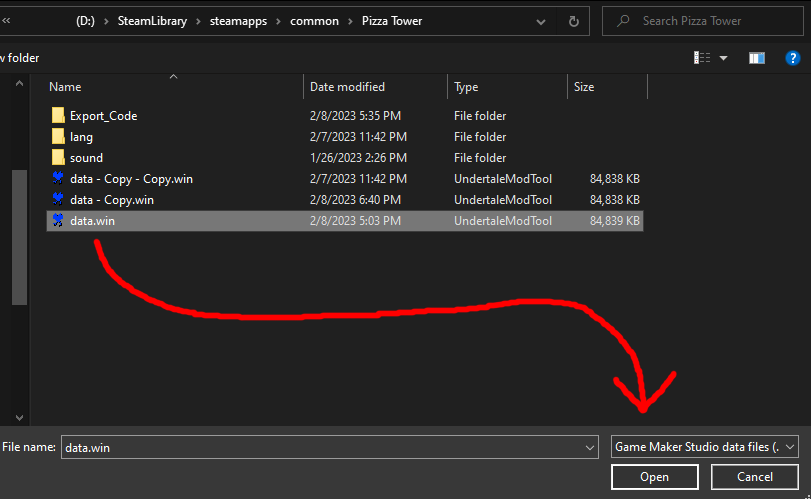Navigate to SteamLibrary in the address bar
This screenshot has height=499, width=811.
click(x=152, y=21)
